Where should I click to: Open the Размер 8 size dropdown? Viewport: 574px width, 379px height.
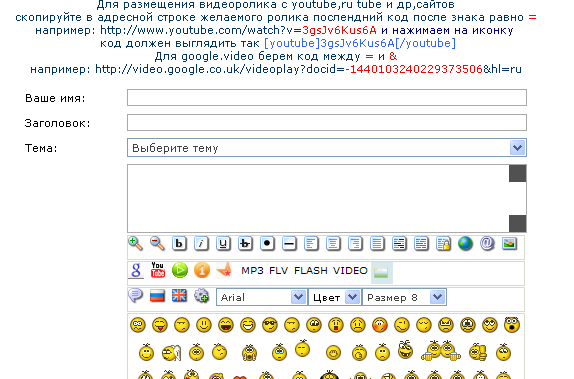[x=404, y=297]
